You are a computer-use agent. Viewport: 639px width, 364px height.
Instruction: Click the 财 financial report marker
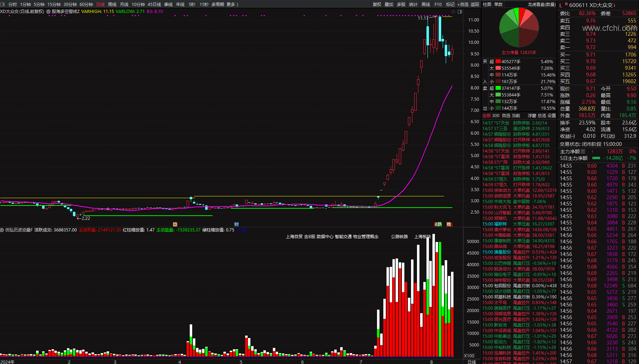236,224
